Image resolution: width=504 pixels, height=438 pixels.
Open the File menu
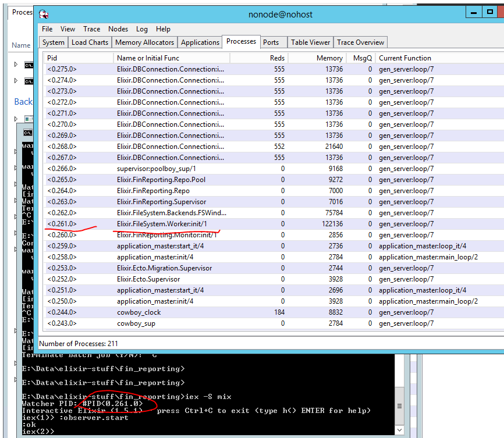47,29
